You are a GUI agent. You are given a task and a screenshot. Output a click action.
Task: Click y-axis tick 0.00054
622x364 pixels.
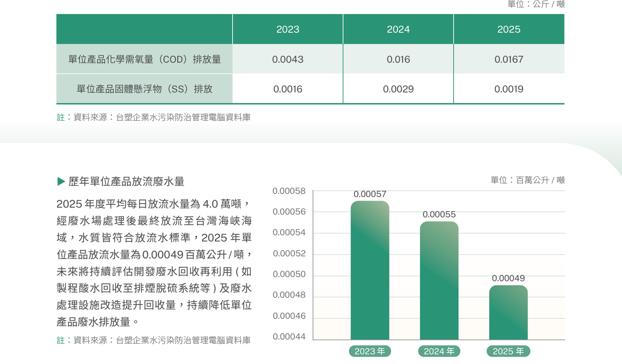[x=289, y=233]
